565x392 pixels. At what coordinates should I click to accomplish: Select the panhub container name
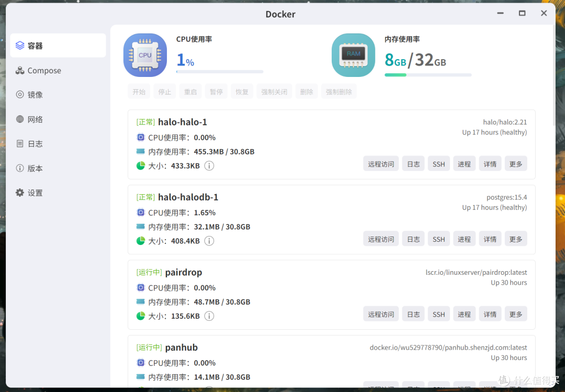click(181, 348)
